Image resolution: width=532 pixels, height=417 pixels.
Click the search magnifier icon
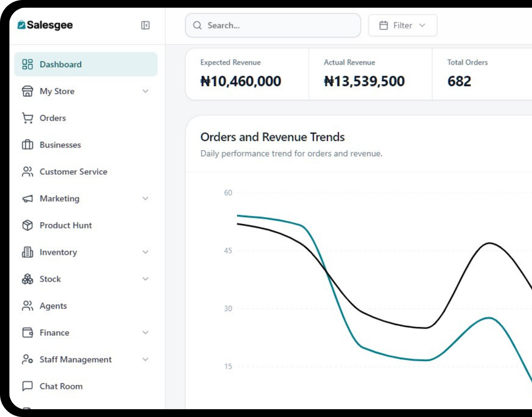pyautogui.click(x=198, y=26)
